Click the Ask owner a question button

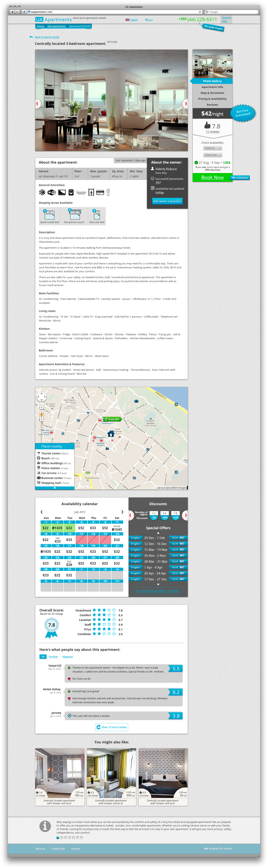[x=167, y=201]
